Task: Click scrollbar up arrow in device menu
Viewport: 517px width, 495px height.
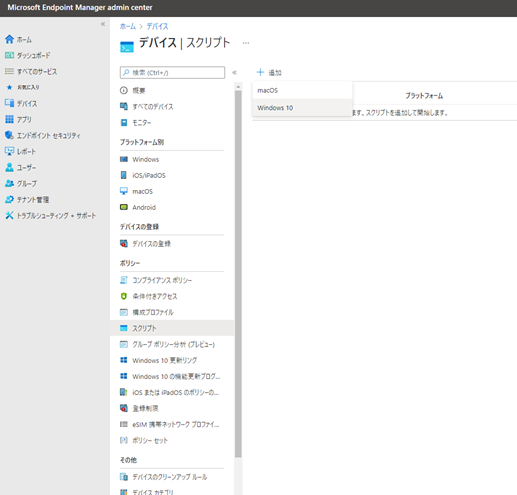Action: (x=238, y=87)
